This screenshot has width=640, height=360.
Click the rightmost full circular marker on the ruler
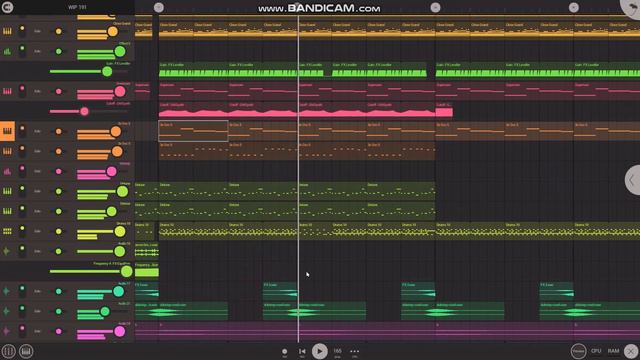point(574,7)
